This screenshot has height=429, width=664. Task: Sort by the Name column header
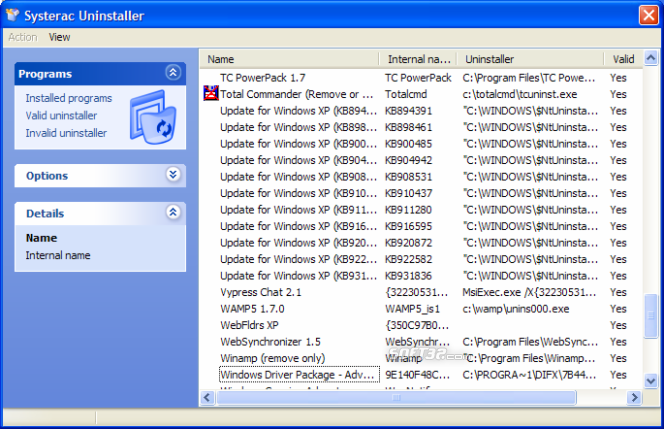tap(289, 59)
